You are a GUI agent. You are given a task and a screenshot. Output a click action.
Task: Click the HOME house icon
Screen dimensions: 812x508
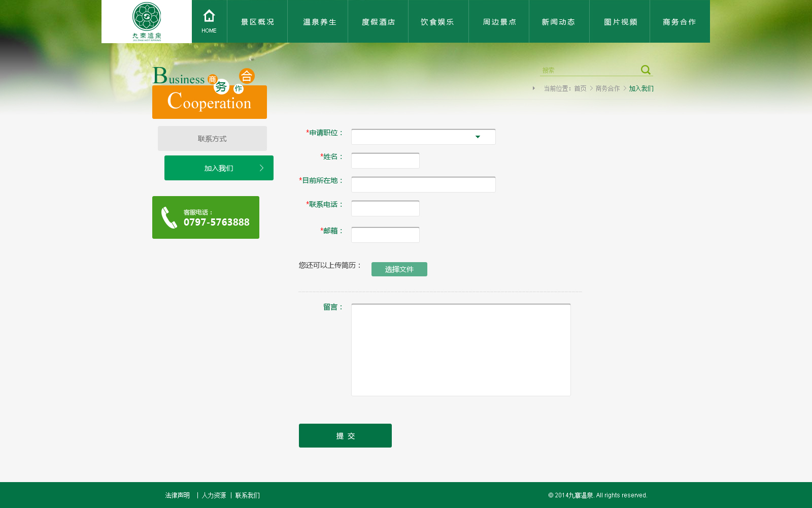(x=209, y=16)
